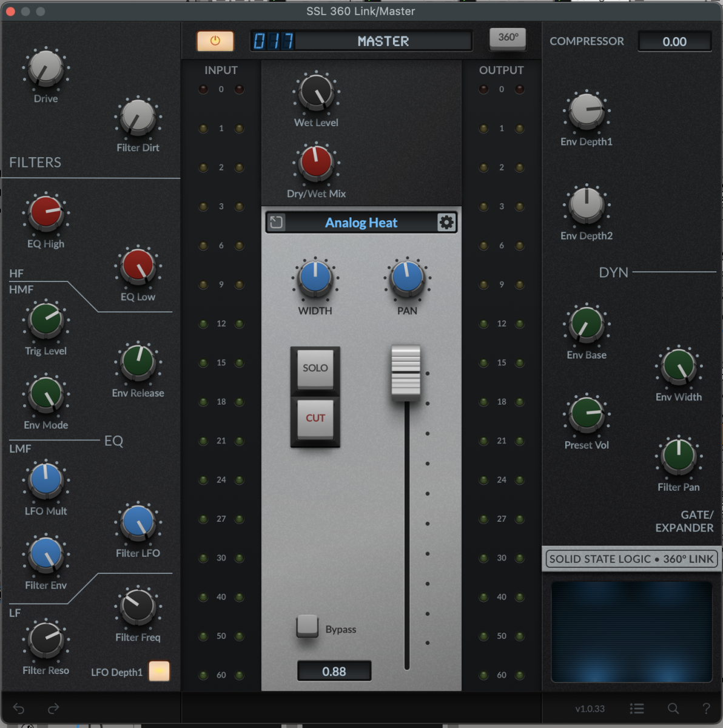Screen dimensions: 723x728
Task: Enable the Bypass checkbox
Action: (x=308, y=626)
